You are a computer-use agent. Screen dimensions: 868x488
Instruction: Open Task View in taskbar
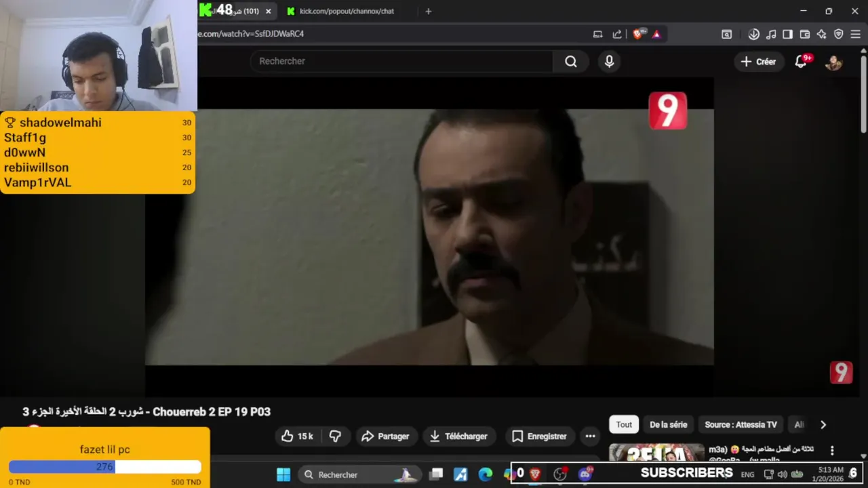coord(436,474)
